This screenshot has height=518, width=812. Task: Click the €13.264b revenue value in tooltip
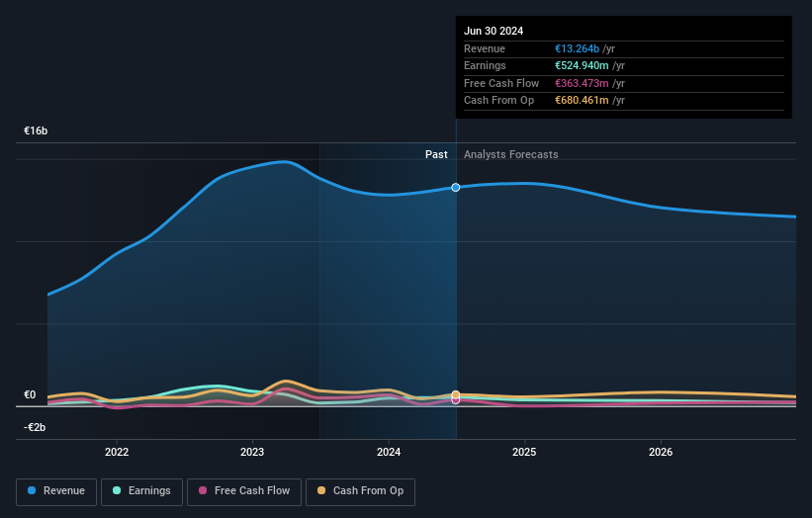(577, 48)
